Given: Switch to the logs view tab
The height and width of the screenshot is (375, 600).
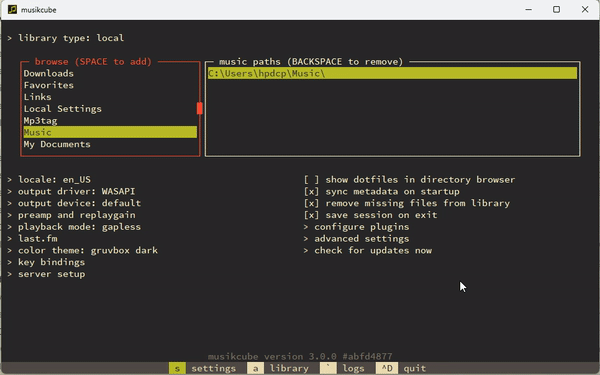Looking at the screenshot, I should 353,368.
